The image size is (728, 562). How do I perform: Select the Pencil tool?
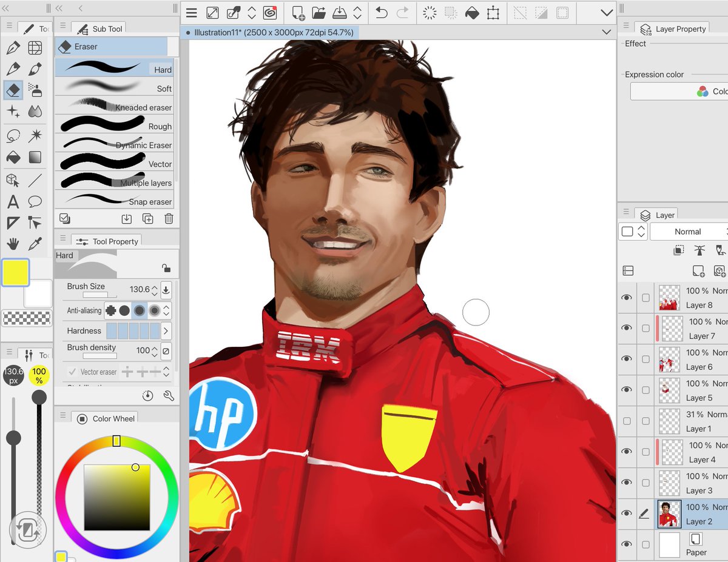tap(13, 69)
